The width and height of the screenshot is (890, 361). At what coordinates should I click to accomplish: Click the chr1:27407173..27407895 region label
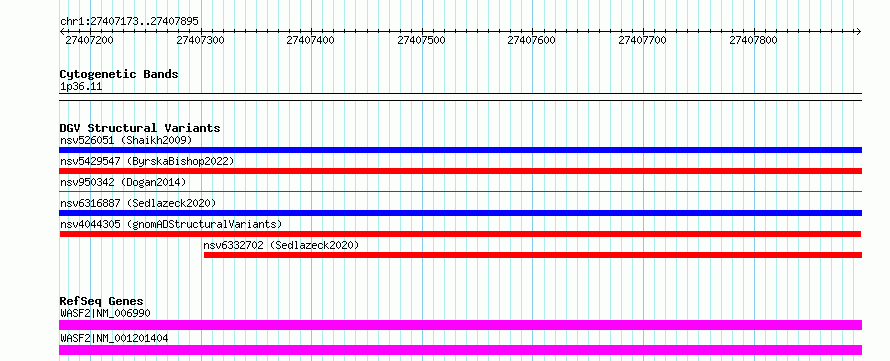129,22
